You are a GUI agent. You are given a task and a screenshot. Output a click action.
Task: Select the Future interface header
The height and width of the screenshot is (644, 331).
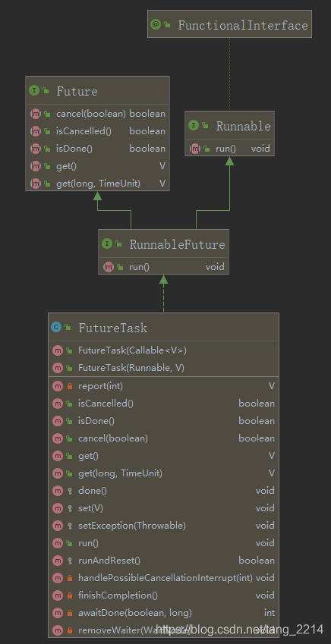pyautogui.click(x=97, y=90)
